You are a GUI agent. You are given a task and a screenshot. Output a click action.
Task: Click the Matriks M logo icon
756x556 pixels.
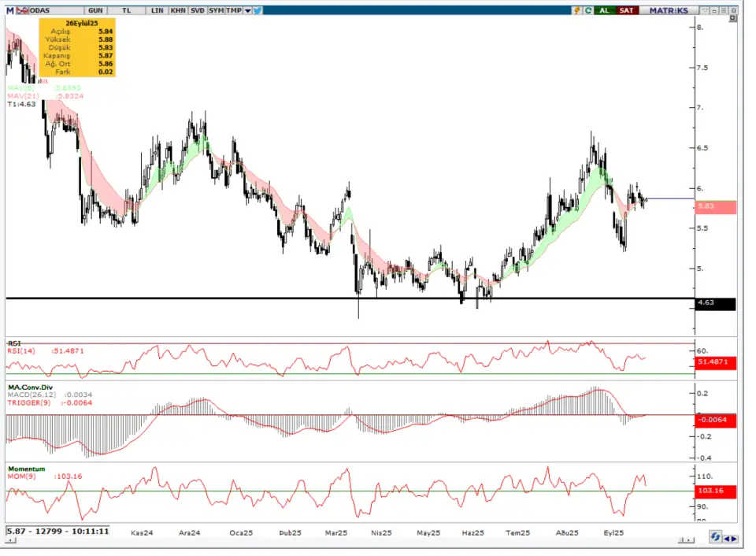[x=10, y=10]
